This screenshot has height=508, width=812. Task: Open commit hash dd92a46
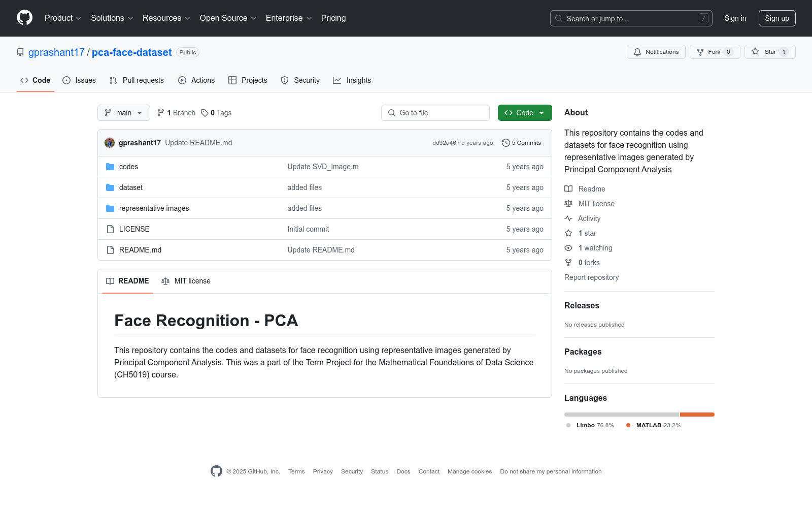click(x=444, y=143)
